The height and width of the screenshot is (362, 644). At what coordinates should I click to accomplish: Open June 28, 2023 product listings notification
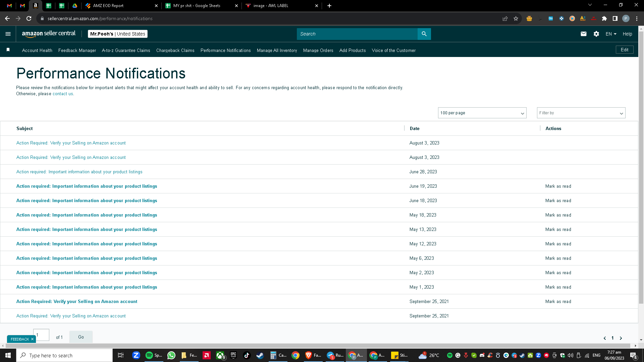pos(79,172)
